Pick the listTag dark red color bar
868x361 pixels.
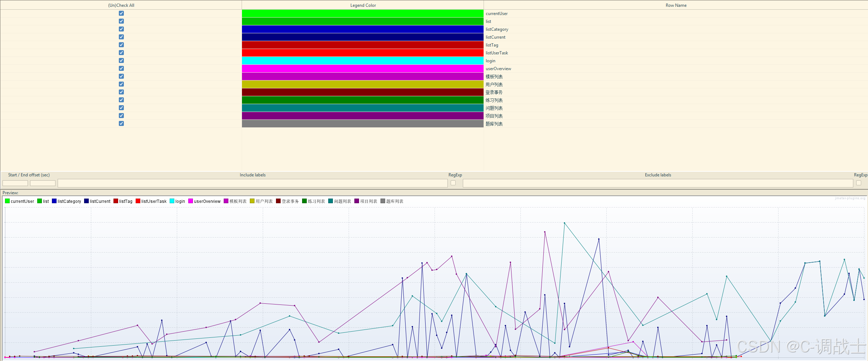[363, 45]
